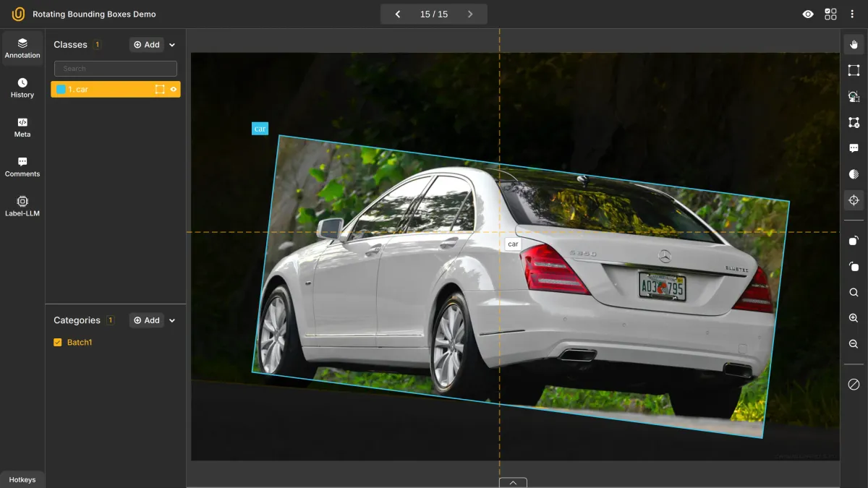
Task: Click the cyan color swatch of the car class
Action: click(61, 89)
